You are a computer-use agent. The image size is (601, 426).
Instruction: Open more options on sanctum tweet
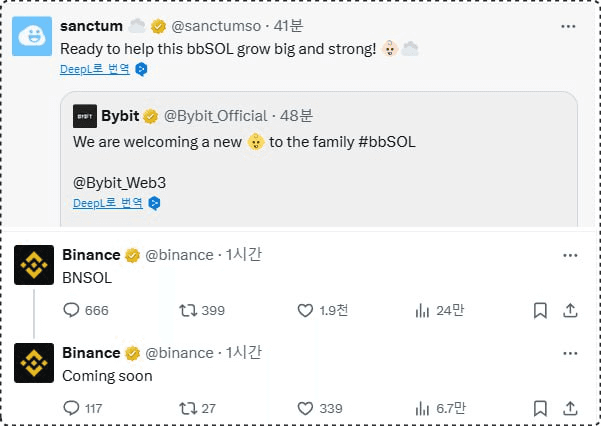570,25
